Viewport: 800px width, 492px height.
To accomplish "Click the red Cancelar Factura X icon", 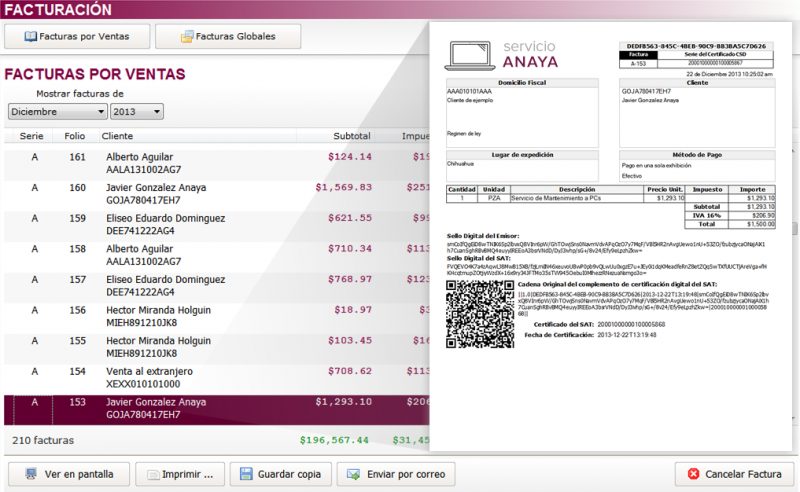I will click(693, 473).
